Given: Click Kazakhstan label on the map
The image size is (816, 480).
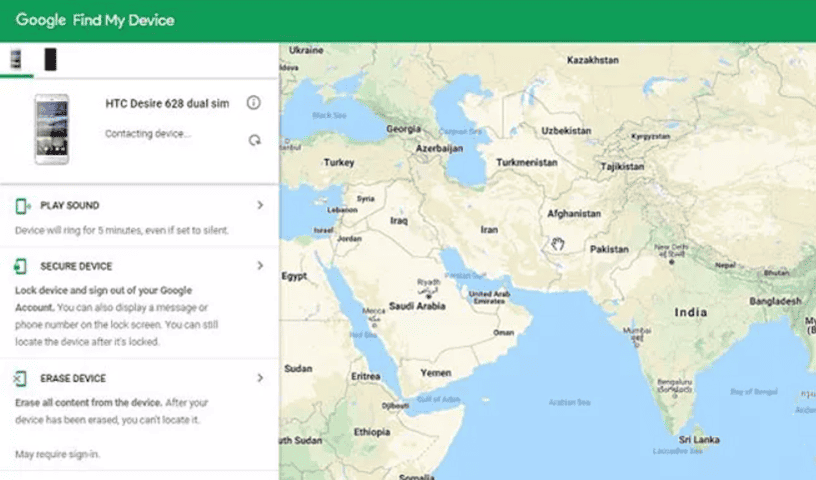Looking at the screenshot, I should (x=593, y=60).
